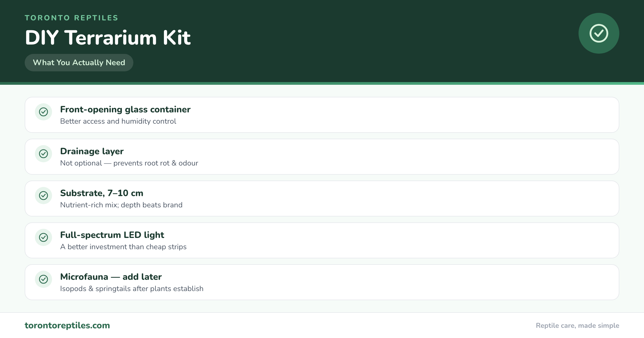Screen dimensions: 644x338
Task: Click 'Not optional — prevents root rot' text
Action: [115, 163]
